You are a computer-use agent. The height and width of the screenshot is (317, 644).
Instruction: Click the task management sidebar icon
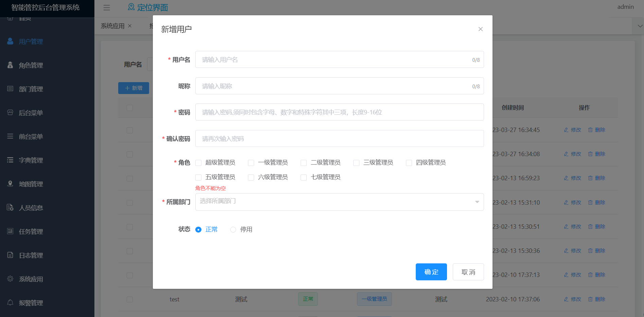(x=10, y=231)
